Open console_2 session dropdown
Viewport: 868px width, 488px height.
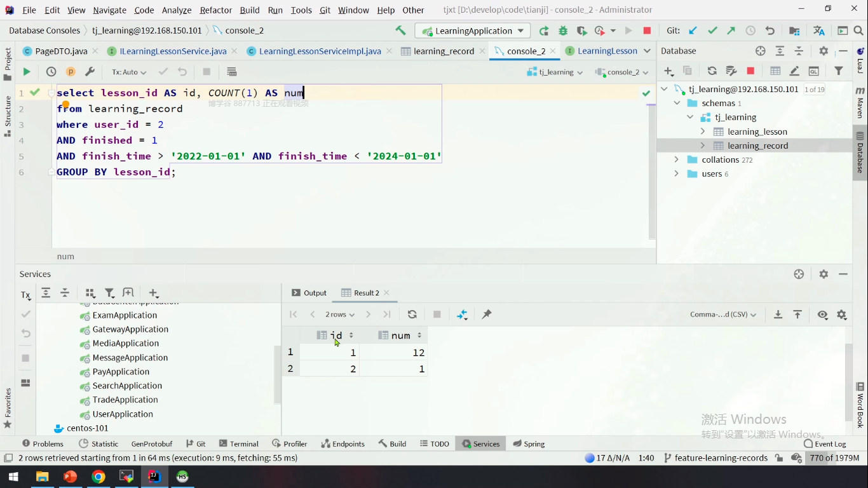[622, 72]
